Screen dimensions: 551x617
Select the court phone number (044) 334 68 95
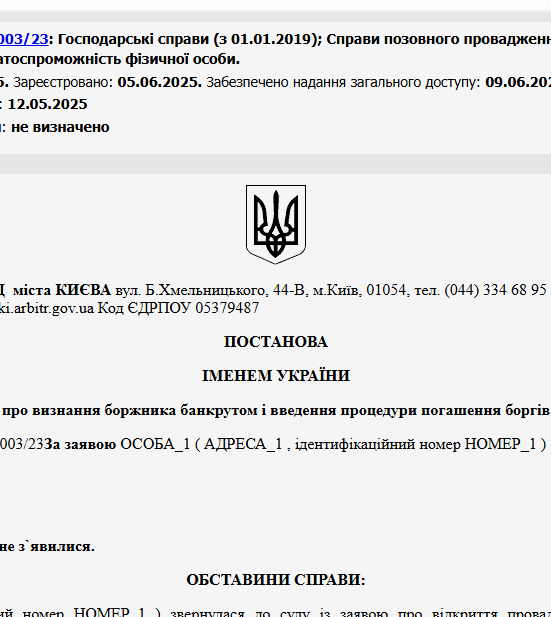[x=496, y=290]
